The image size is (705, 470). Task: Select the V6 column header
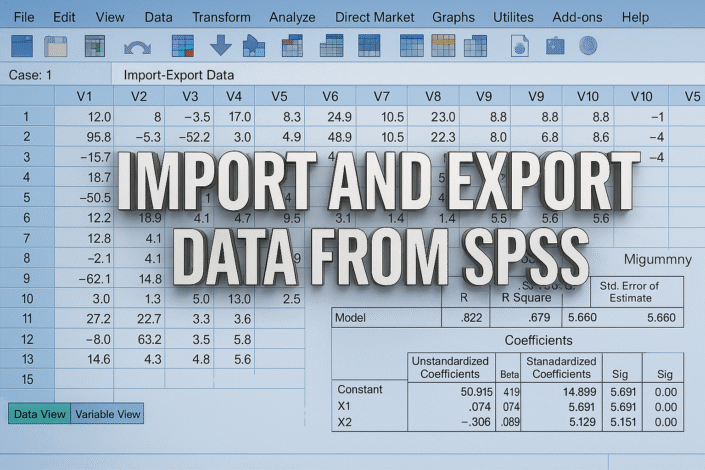[x=330, y=96]
